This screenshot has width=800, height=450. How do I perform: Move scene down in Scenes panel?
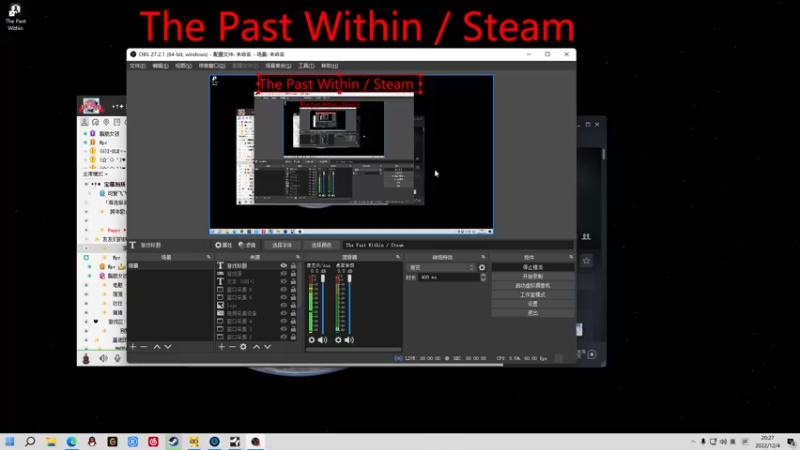[x=168, y=347]
